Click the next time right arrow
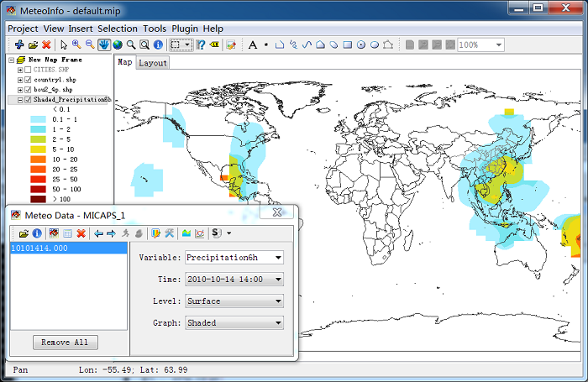The width and height of the screenshot is (588, 382). click(x=112, y=233)
